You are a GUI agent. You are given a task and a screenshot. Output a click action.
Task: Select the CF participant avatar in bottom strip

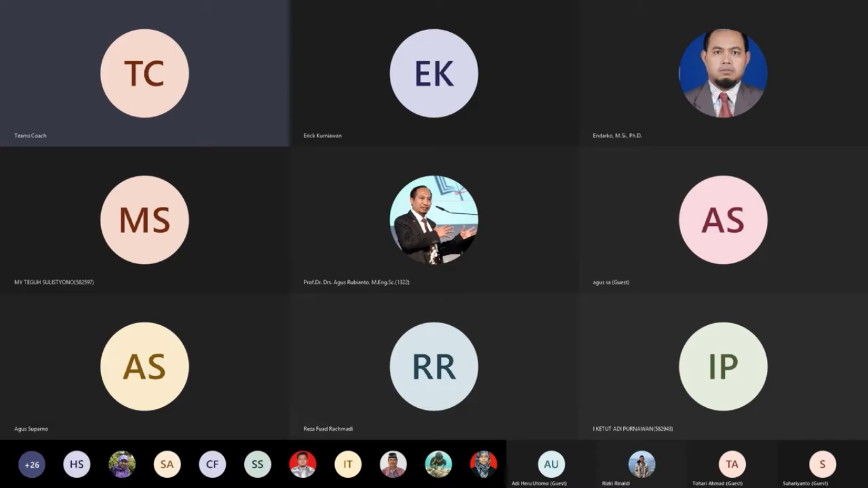[212, 464]
